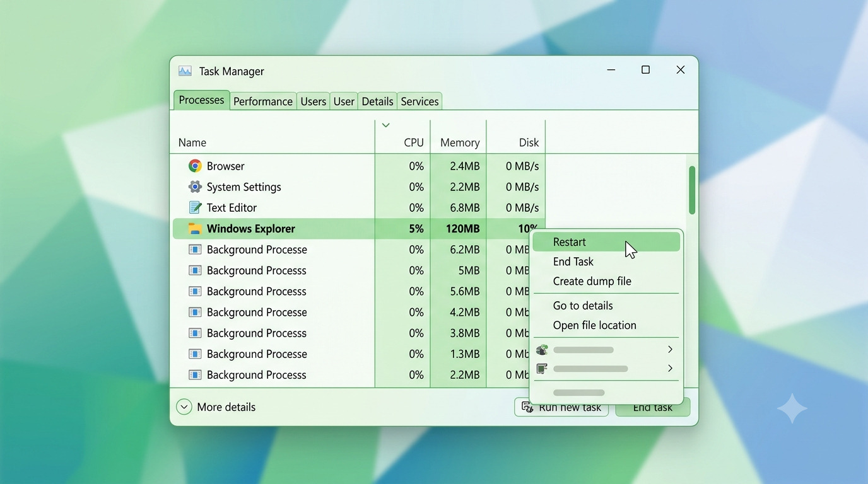Click the icon of the background process using 3.8MB
The width and height of the screenshot is (868, 484).
195,333
